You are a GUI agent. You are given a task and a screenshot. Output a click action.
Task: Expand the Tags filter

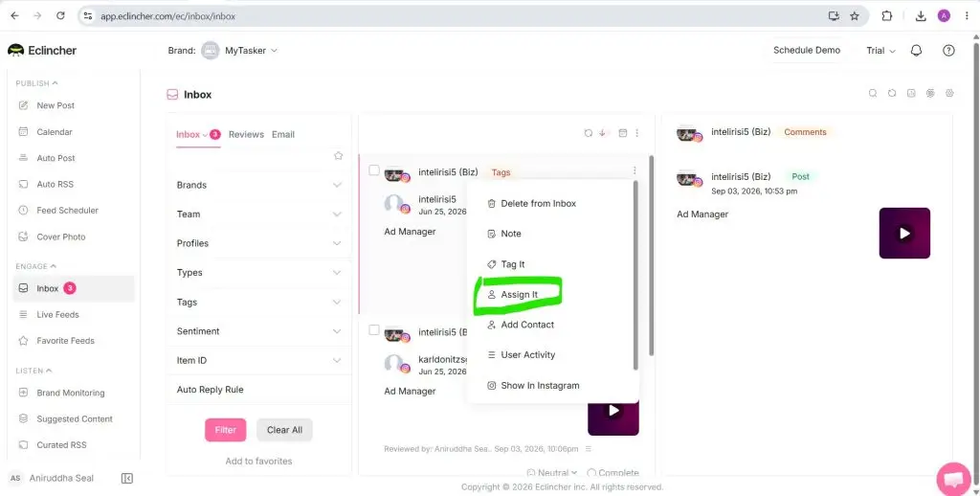click(x=258, y=303)
